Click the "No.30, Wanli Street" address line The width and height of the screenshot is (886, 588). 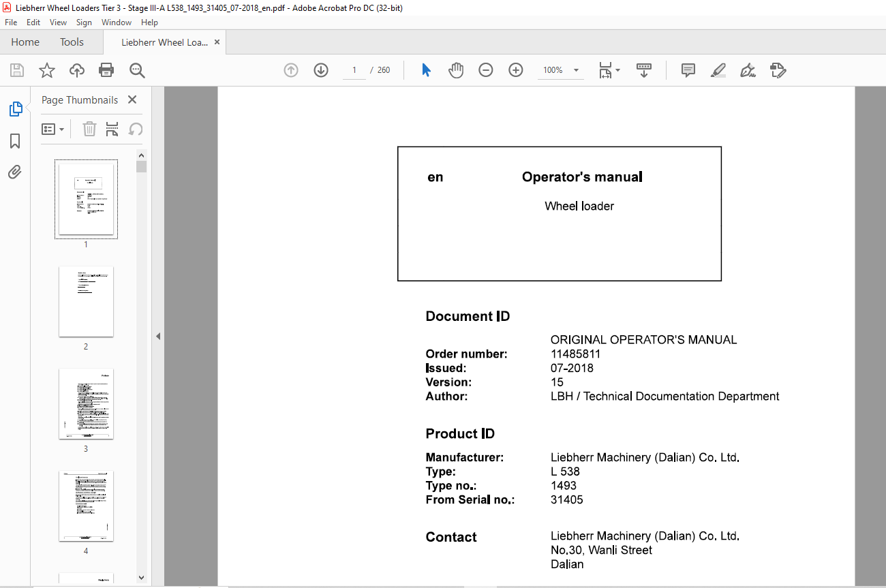(601, 550)
